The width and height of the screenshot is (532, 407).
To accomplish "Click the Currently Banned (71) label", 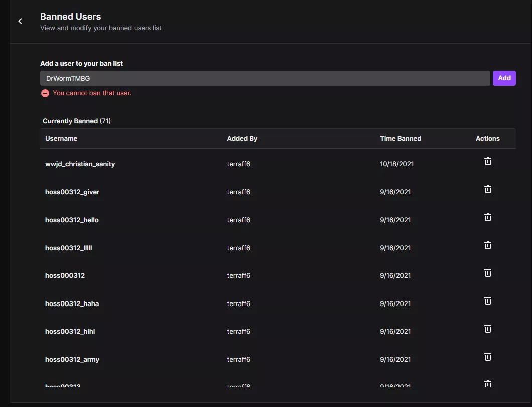I will point(77,121).
